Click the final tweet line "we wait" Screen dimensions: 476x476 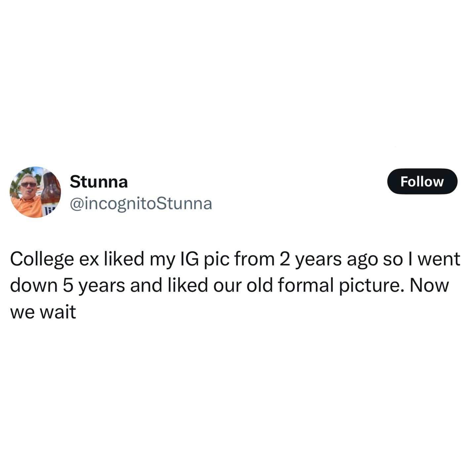pyautogui.click(x=43, y=312)
